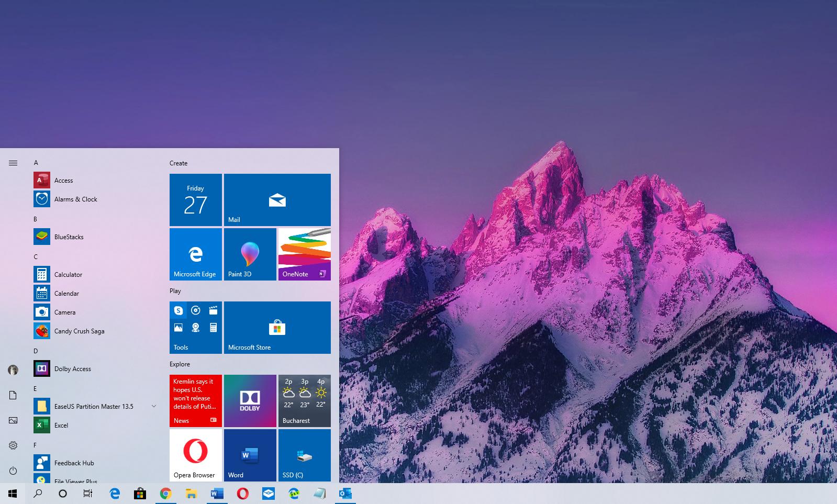Open the Edge Dev taskbar icon
This screenshot has width=837, height=504.
coord(294,494)
